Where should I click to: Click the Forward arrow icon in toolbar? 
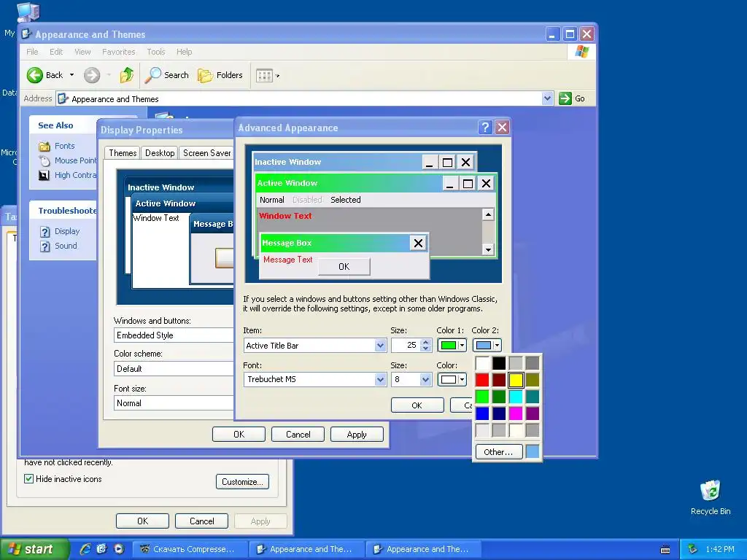pyautogui.click(x=92, y=75)
